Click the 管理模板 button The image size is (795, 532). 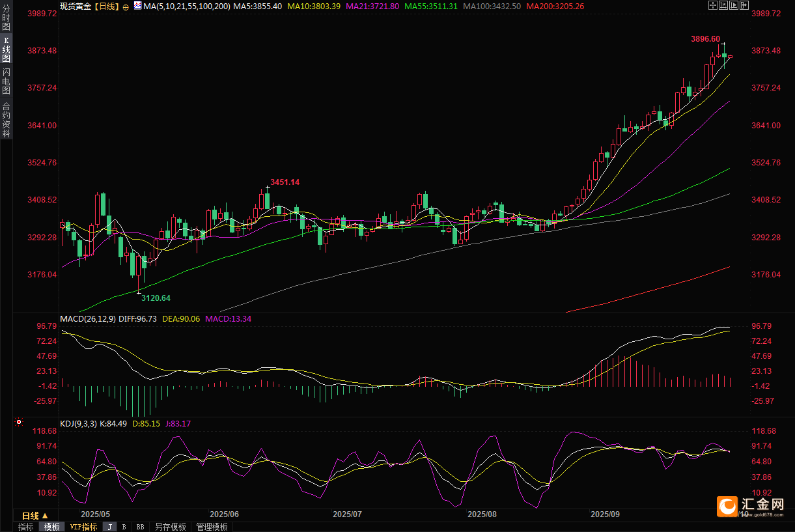(x=212, y=527)
